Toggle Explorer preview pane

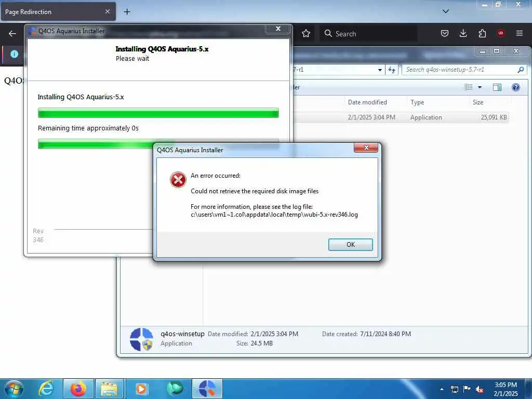[x=497, y=87]
